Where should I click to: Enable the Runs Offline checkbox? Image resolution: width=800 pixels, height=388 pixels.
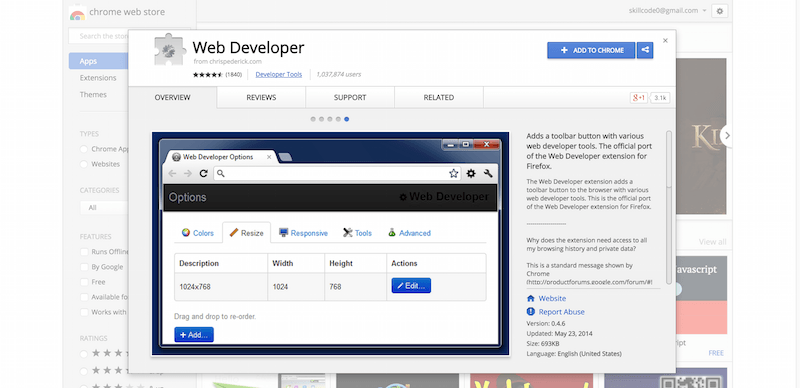(84, 252)
